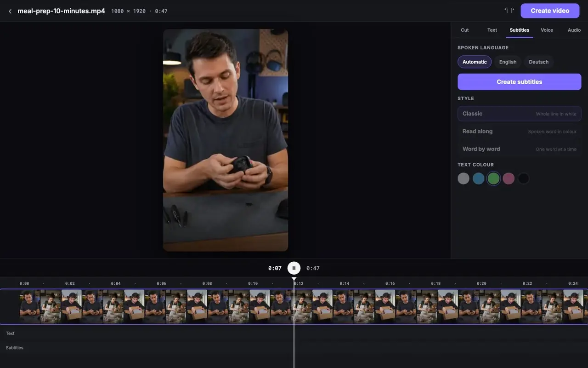Switch to the Audio tab
This screenshot has height=368, width=588.
tap(574, 30)
